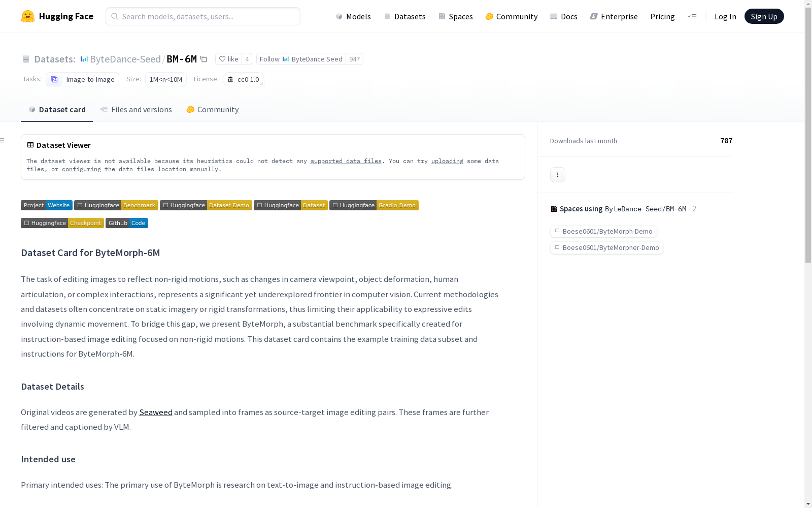Image resolution: width=812 pixels, height=508 pixels.
Task: Open the extra navigation menu icon
Action: 692,16
